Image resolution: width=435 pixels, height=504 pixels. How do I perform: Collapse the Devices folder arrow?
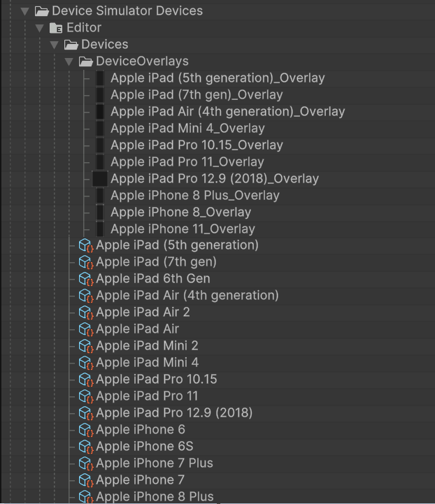(55, 45)
